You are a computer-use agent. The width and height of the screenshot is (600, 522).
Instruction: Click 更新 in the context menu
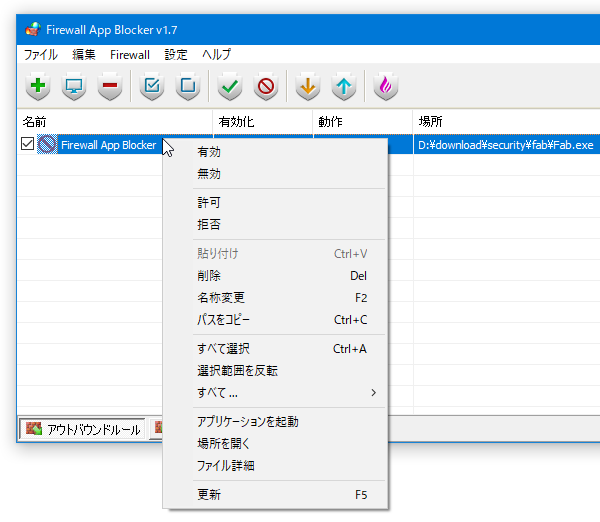pyautogui.click(x=275, y=495)
